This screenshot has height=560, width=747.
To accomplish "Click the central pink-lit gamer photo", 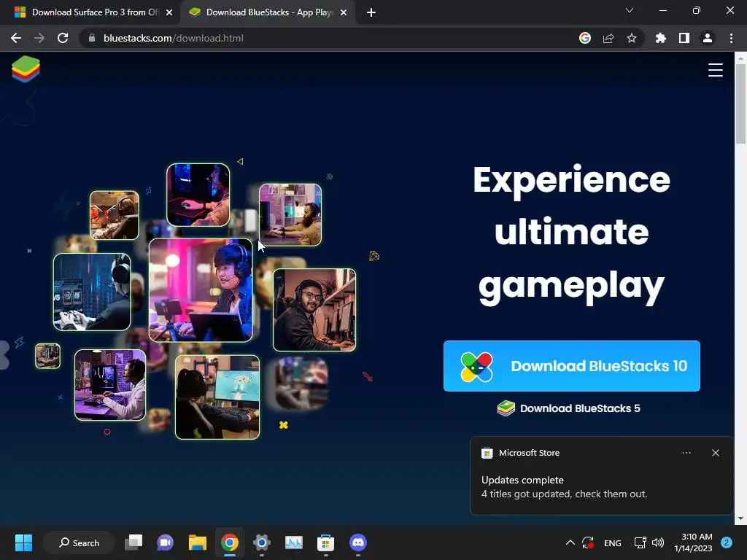I will [x=201, y=290].
